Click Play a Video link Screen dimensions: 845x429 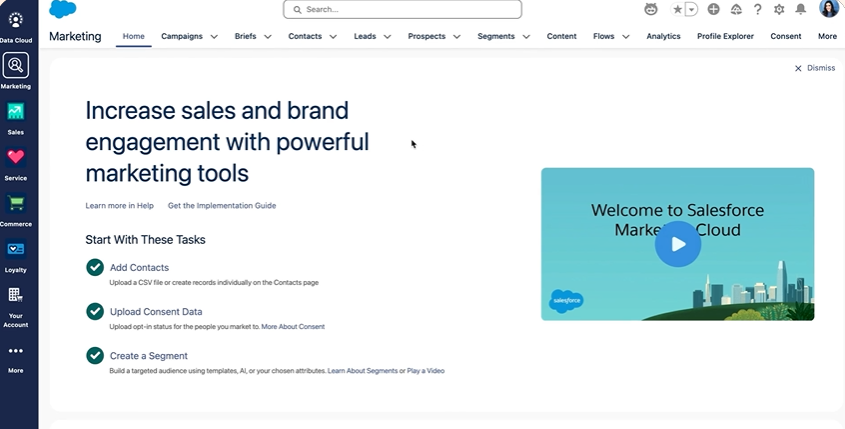coord(426,371)
